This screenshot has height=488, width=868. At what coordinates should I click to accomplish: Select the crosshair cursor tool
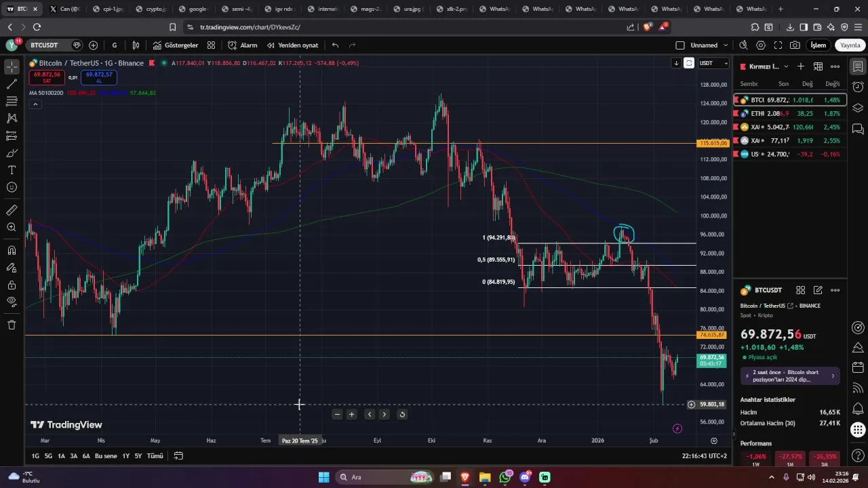[12, 67]
